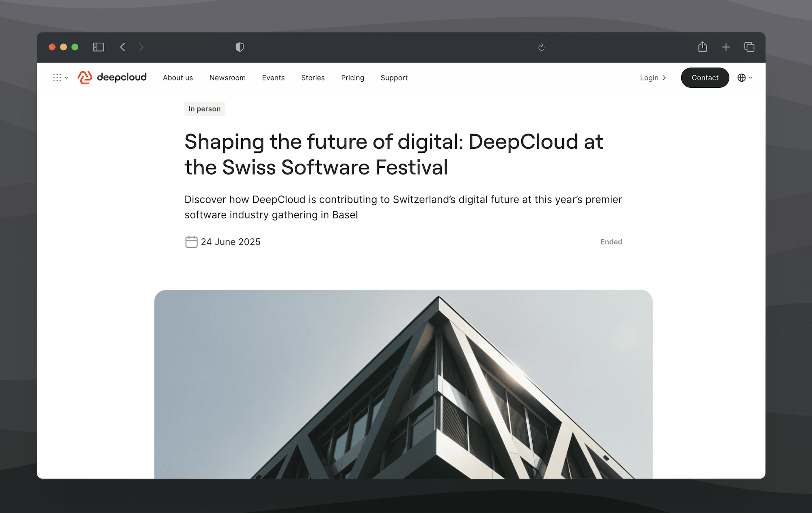Click the In person tag
Screen dimensions: 812x513
(x=204, y=109)
